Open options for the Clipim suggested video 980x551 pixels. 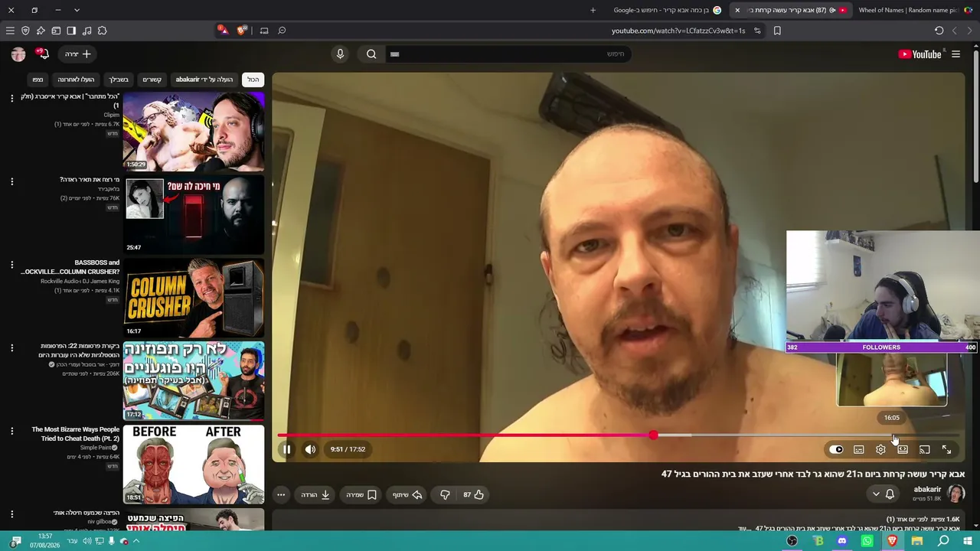click(11, 98)
